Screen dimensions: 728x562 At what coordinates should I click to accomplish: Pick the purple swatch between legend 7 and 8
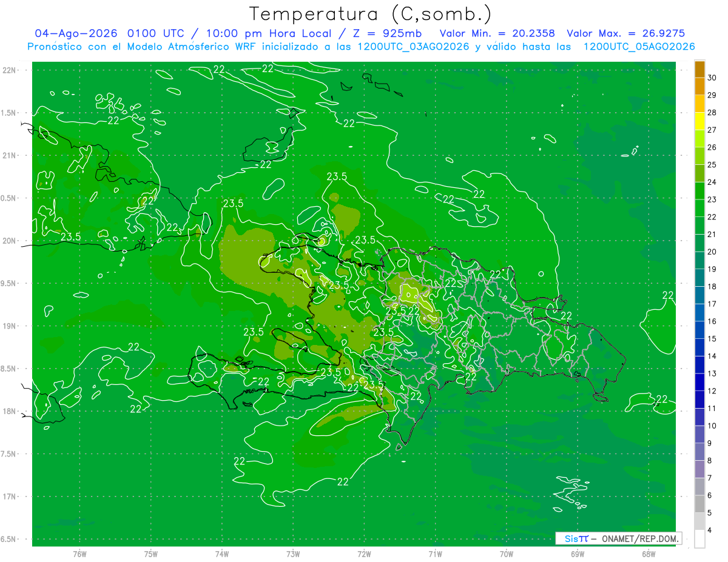(x=699, y=469)
